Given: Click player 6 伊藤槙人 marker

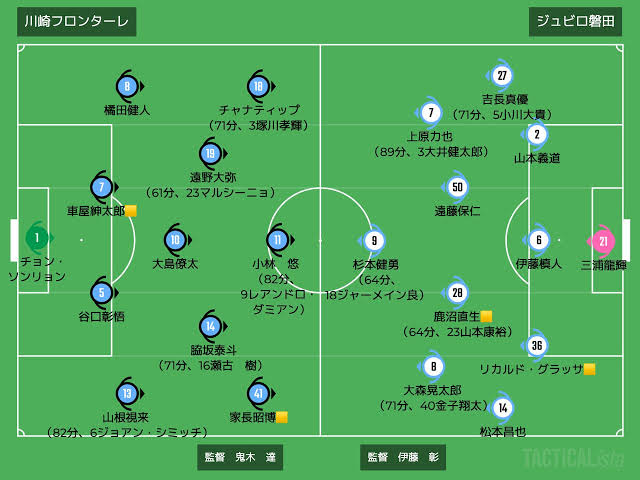Looking at the screenshot, I should [539, 240].
